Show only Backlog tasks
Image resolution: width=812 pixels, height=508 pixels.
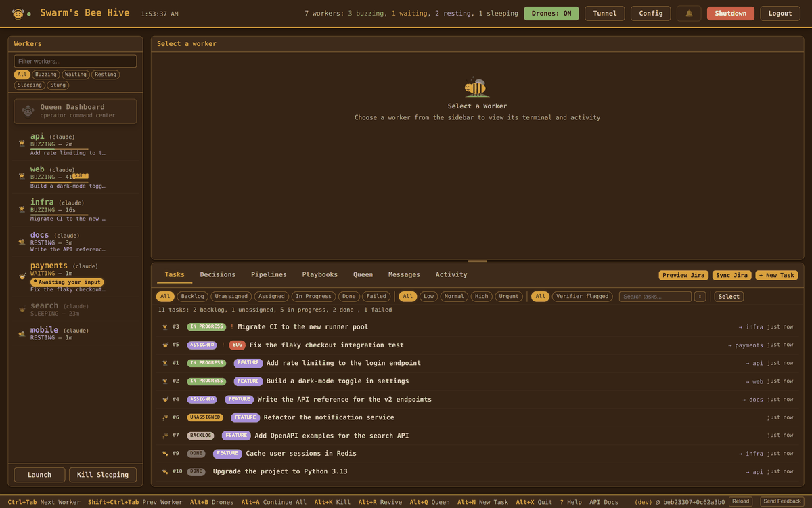[x=193, y=297]
